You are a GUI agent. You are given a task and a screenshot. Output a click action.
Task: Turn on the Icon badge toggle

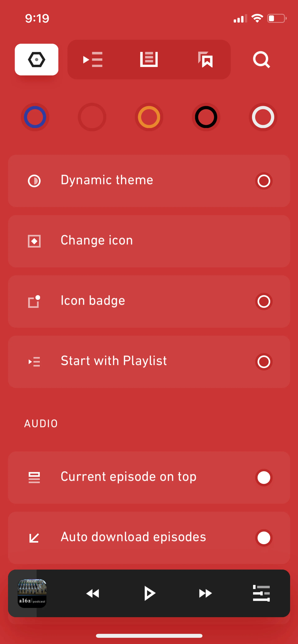point(264,301)
